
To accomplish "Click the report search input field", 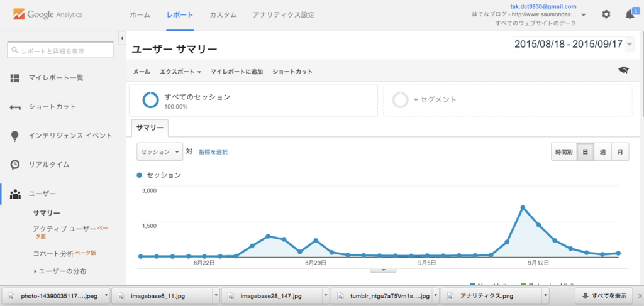I will pos(60,51).
